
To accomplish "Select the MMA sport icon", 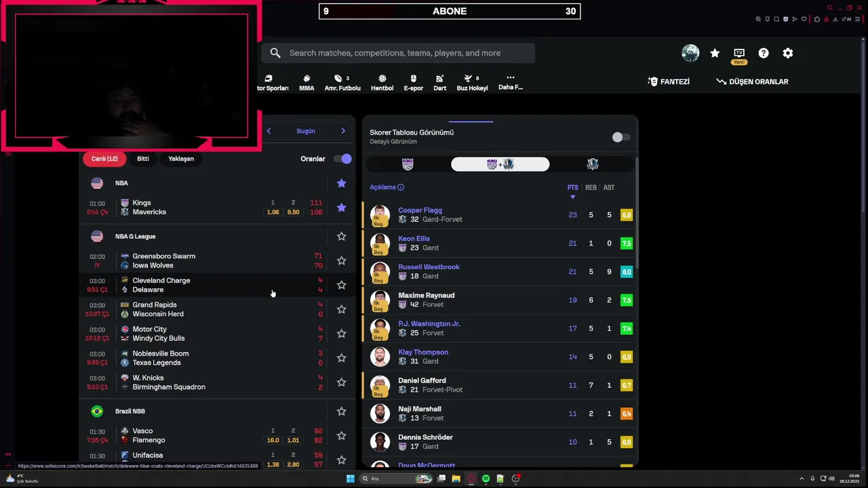I will pos(307,83).
